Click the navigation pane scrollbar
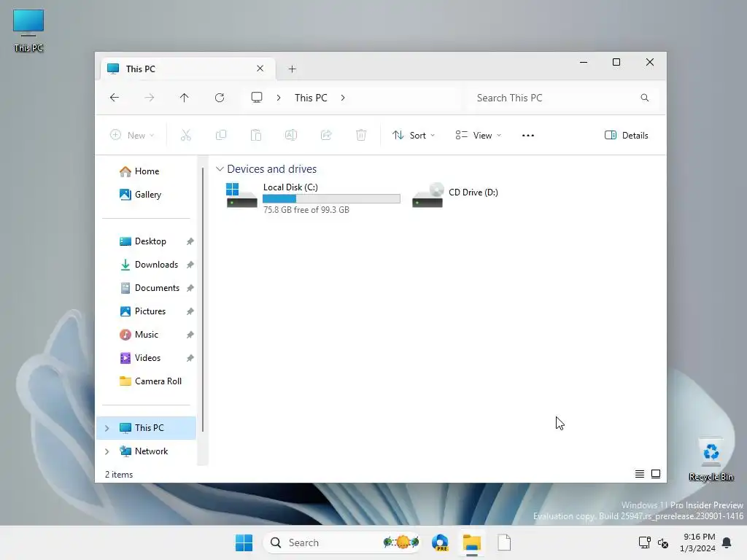 [203, 299]
